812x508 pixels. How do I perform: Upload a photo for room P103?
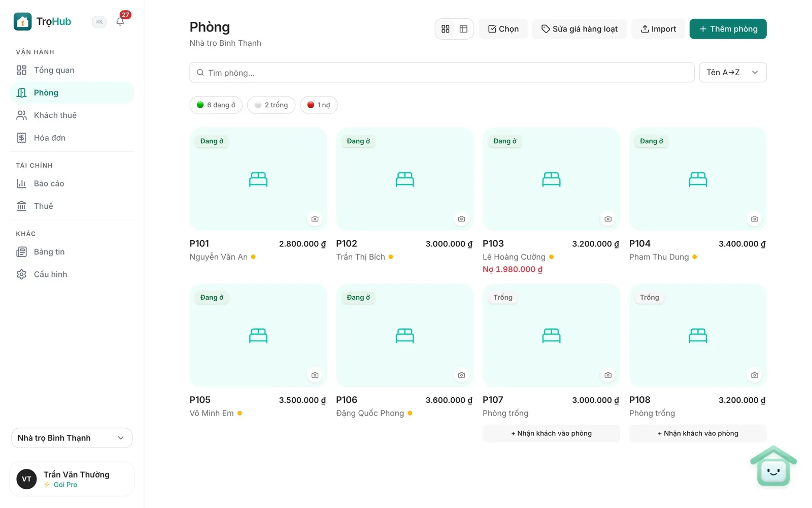608,219
